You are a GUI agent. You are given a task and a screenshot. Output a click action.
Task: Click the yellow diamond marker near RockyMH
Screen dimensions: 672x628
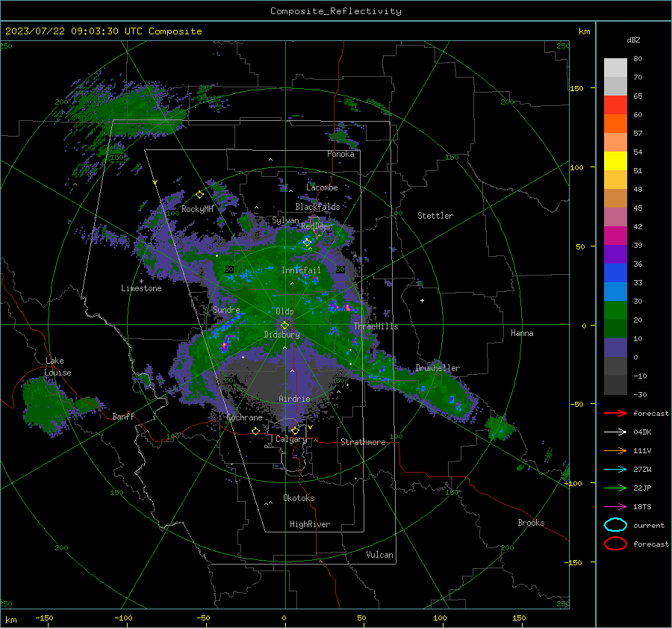tap(199, 195)
